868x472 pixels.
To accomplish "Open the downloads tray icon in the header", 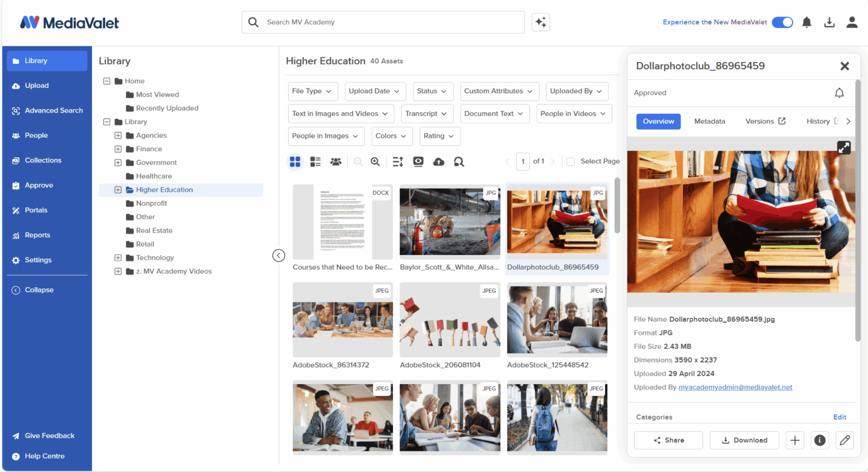I will click(829, 22).
